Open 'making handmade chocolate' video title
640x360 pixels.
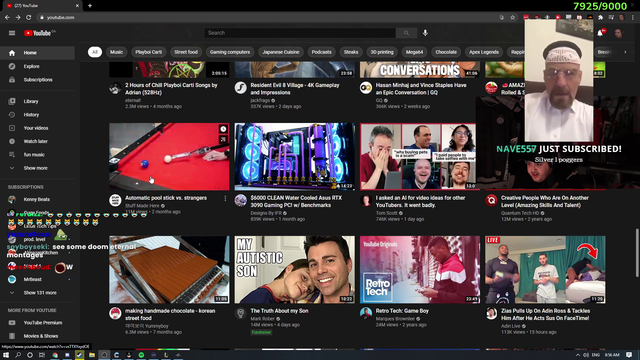(x=170, y=314)
